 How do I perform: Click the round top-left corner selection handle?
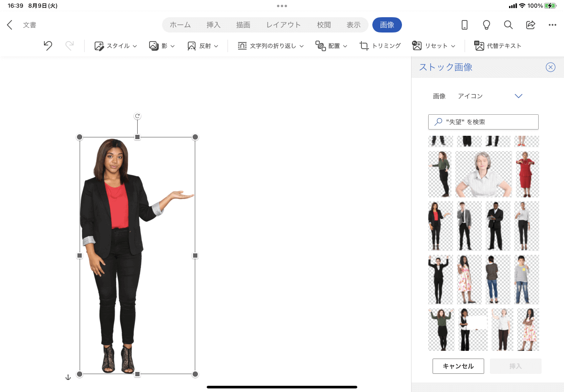[79, 137]
